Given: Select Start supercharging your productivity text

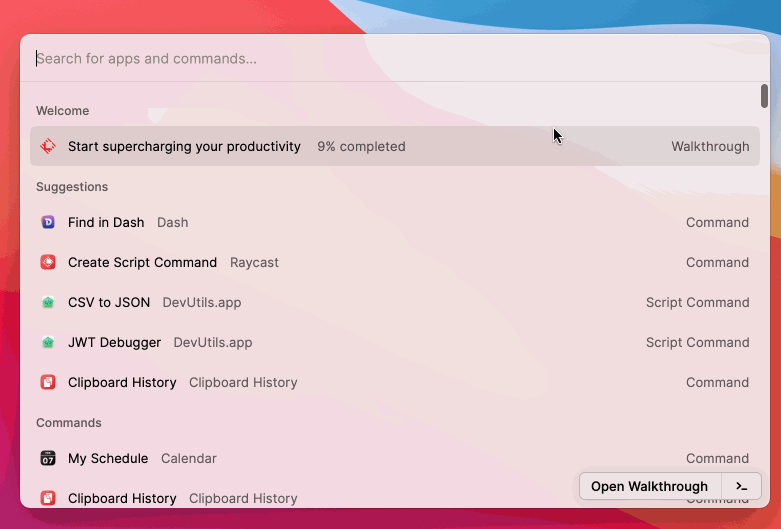Looking at the screenshot, I should (184, 146).
